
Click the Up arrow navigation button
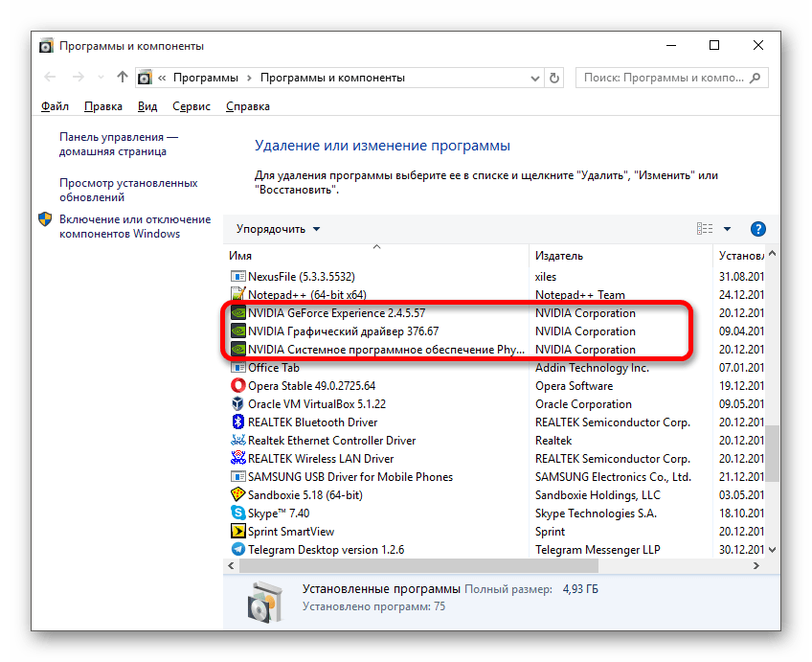pyautogui.click(x=122, y=77)
